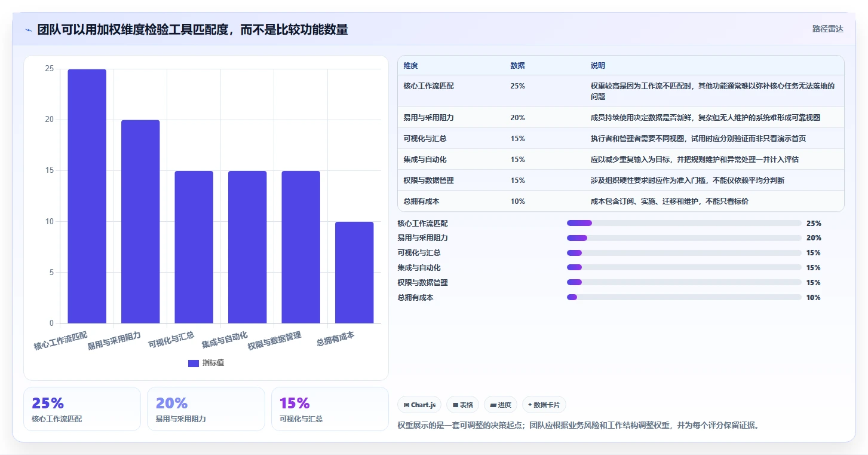868x455 pixels.
Task: Toggle the 指标值 legend color box
Action: [x=193, y=363]
